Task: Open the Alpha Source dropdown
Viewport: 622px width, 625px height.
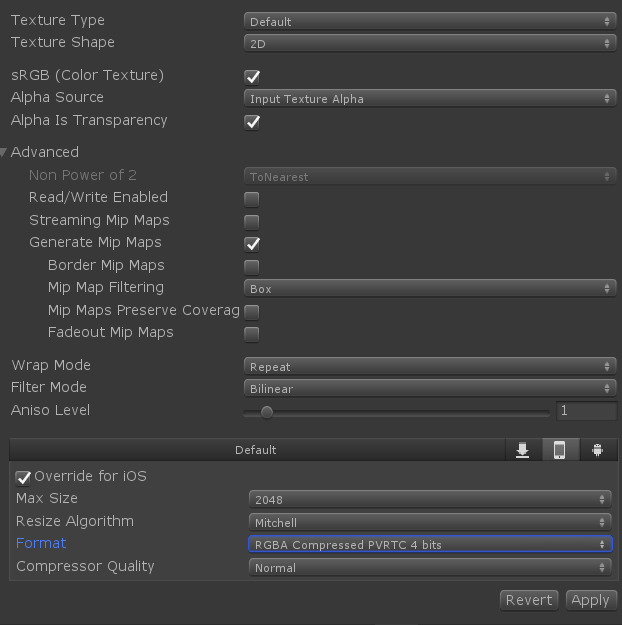Action: point(429,99)
